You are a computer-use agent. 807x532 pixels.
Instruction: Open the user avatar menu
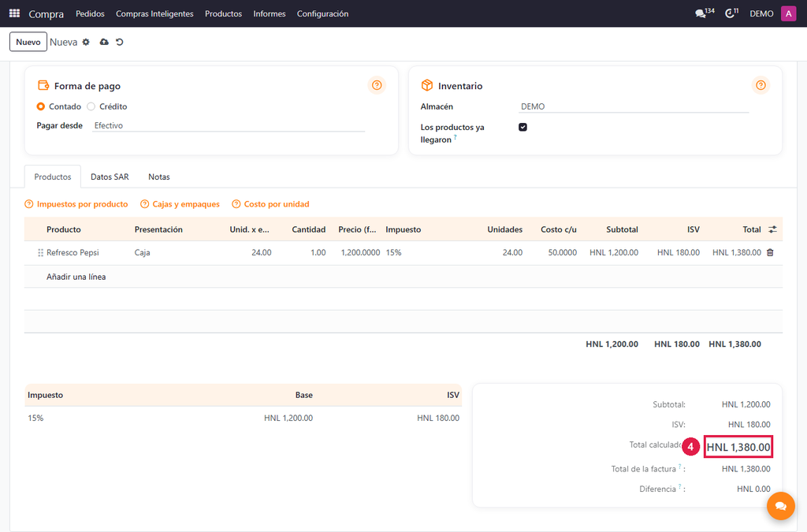coord(788,13)
